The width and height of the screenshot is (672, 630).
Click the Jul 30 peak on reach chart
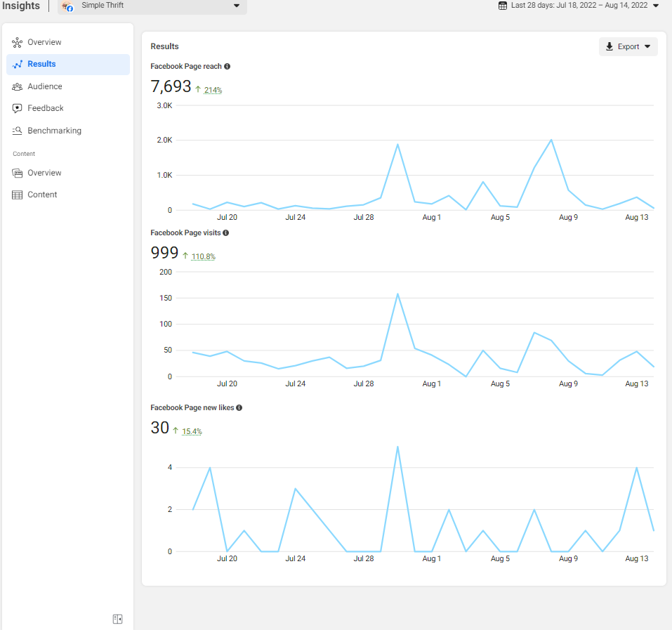[397, 145]
